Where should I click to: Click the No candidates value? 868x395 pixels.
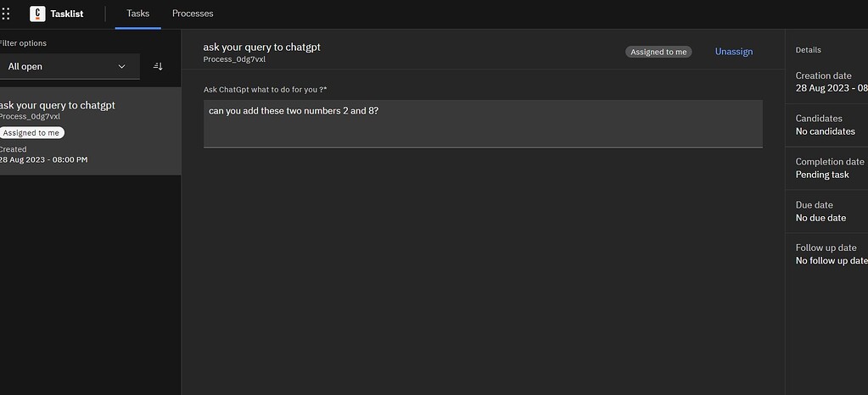click(825, 131)
